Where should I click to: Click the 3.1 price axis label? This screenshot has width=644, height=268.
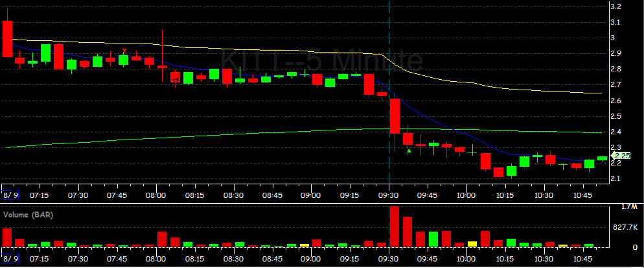[615, 22]
